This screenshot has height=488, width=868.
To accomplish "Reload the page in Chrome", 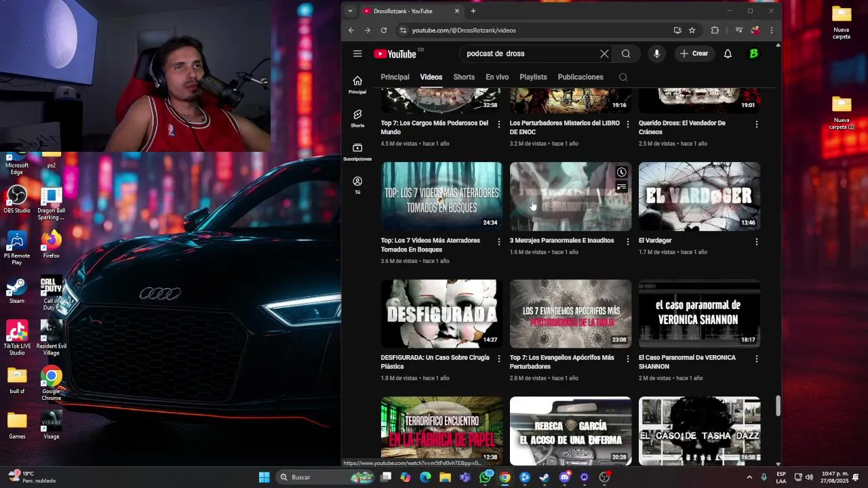I will (x=384, y=30).
